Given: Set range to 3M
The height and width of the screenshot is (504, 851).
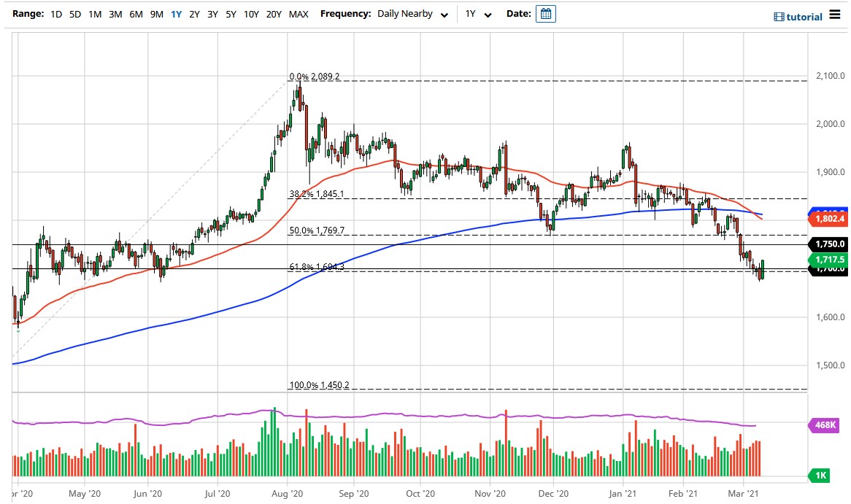Looking at the screenshot, I should tap(115, 14).
